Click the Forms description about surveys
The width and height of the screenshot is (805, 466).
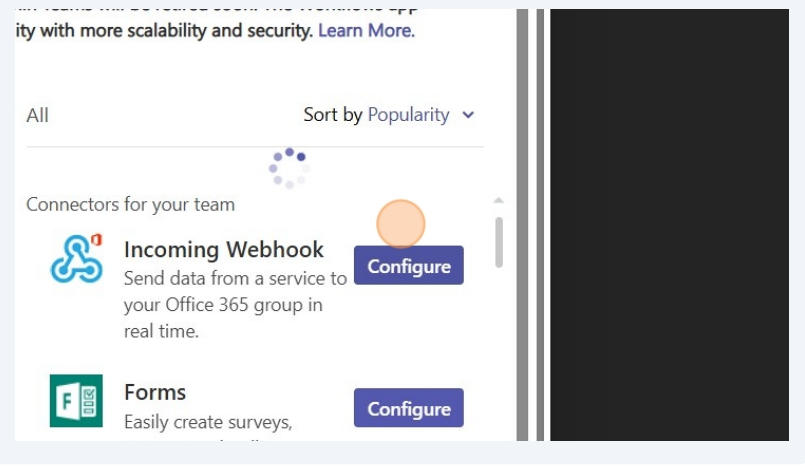(208, 422)
